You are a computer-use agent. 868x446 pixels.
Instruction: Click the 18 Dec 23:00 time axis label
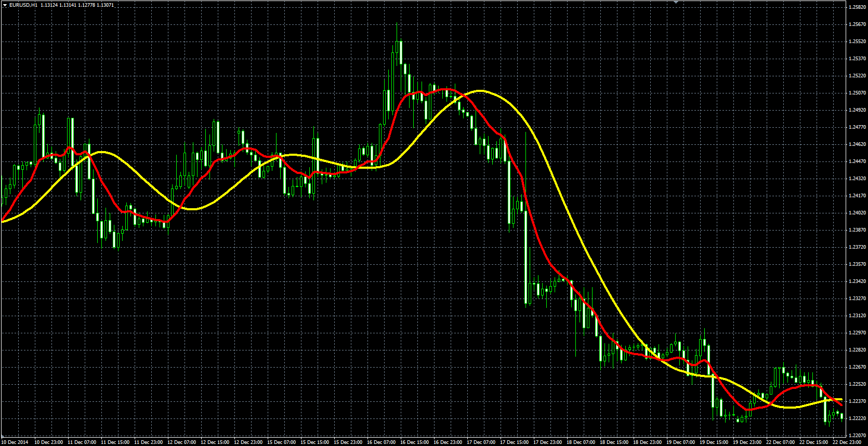coord(648,442)
